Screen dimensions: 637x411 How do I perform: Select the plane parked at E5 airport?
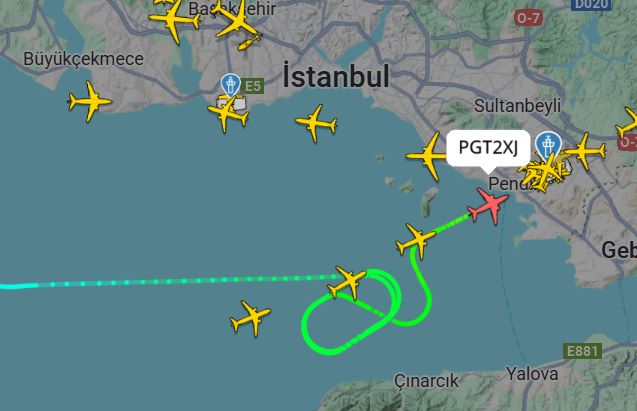coord(228,114)
